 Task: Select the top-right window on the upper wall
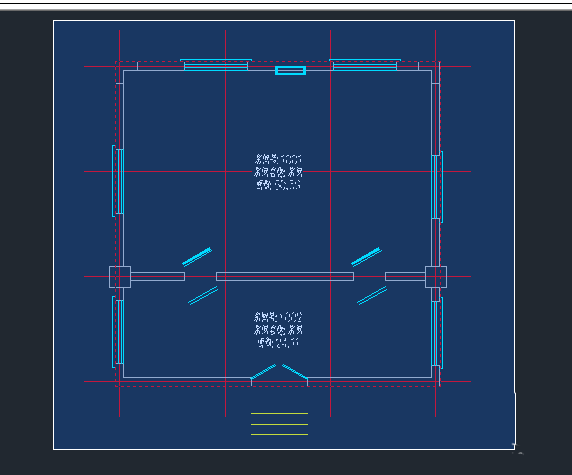pos(365,65)
